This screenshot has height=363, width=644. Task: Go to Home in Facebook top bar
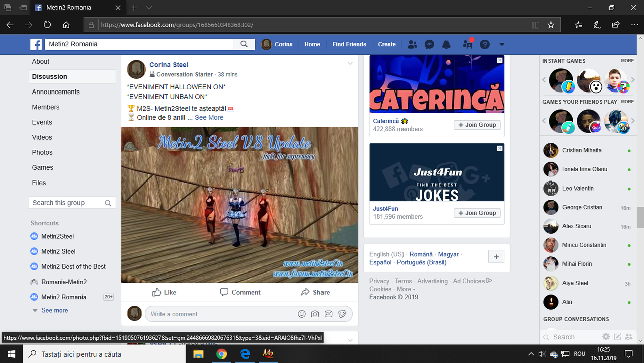[312, 44]
